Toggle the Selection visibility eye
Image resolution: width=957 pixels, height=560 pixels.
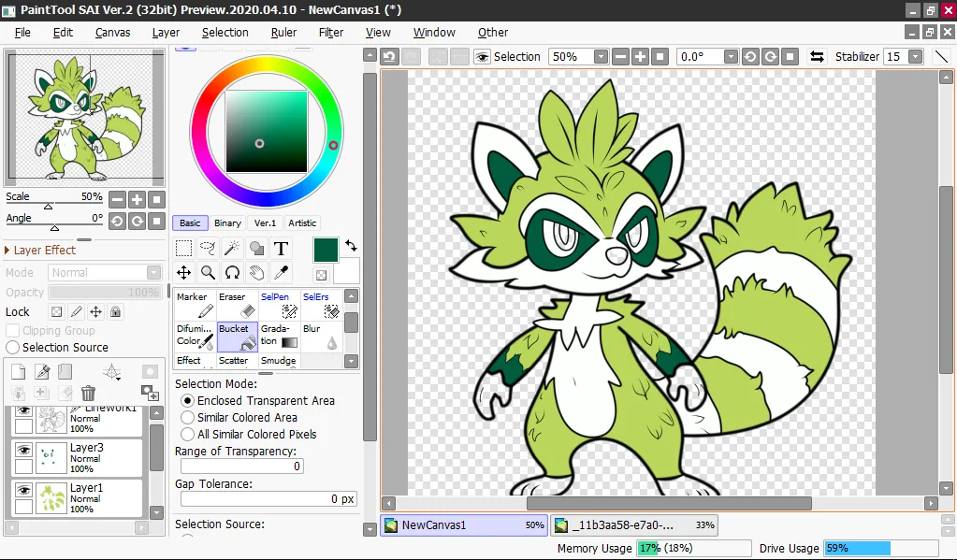pyautogui.click(x=482, y=57)
